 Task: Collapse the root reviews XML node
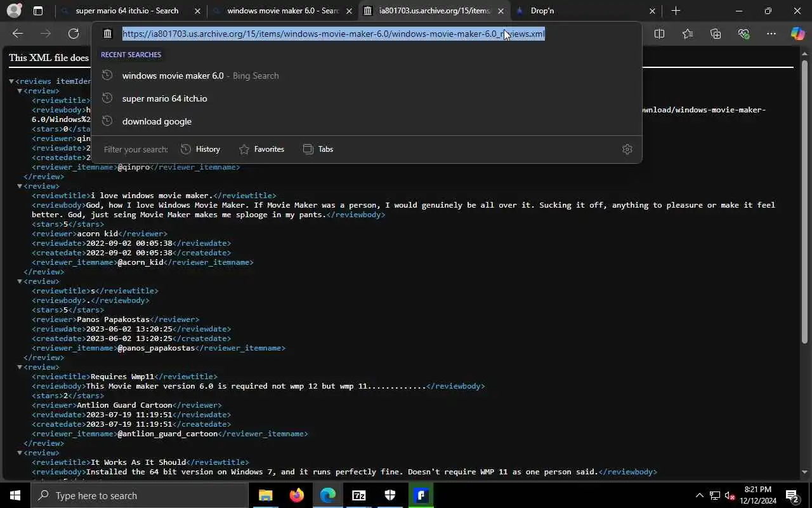click(11, 81)
